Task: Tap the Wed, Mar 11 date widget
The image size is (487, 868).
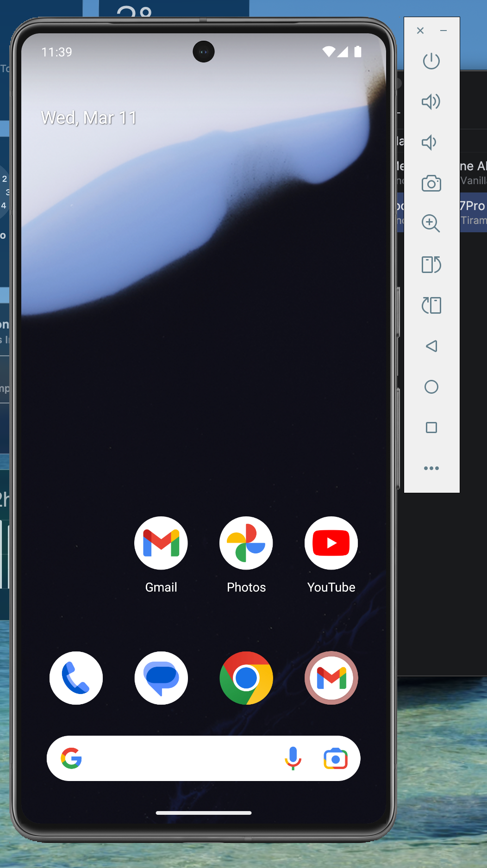Action: [x=89, y=118]
